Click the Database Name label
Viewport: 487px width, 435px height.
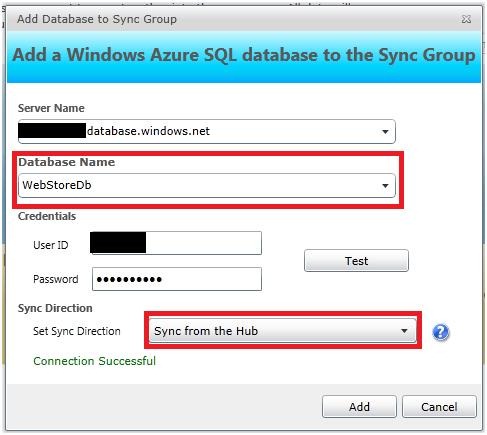(67, 162)
